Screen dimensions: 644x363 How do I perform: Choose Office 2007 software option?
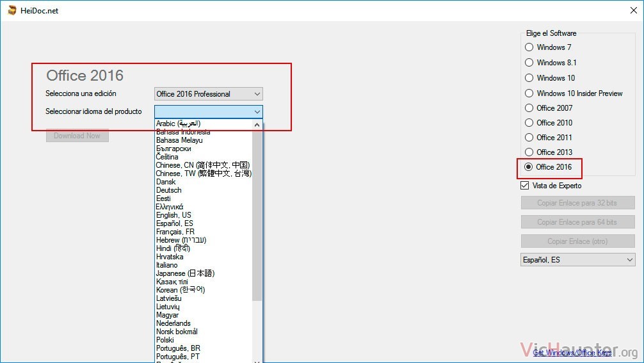(x=529, y=108)
